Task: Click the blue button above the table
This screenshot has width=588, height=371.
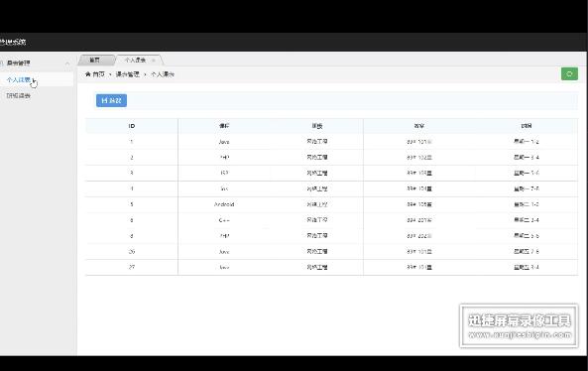Action: [111, 100]
